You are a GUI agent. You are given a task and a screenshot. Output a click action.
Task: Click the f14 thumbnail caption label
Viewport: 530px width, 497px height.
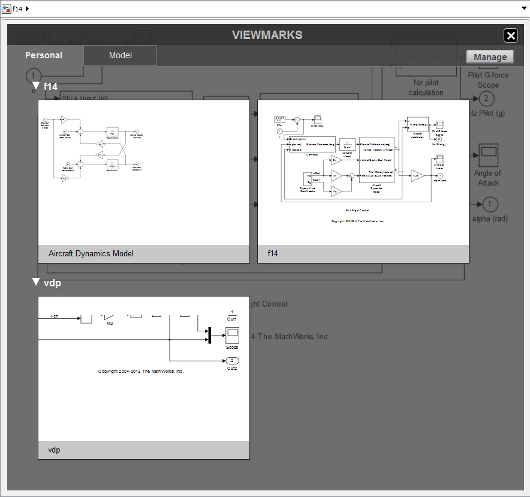(x=273, y=253)
